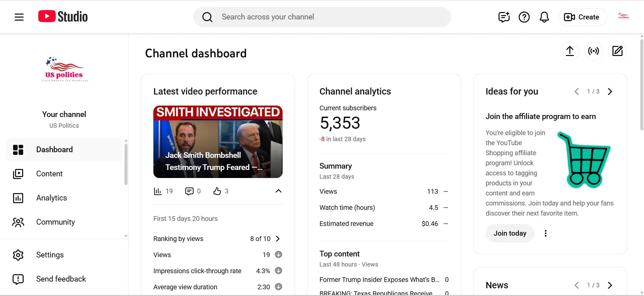Open the Smith Investigated video thumbnail
The height and width of the screenshot is (296, 644).
(218, 142)
